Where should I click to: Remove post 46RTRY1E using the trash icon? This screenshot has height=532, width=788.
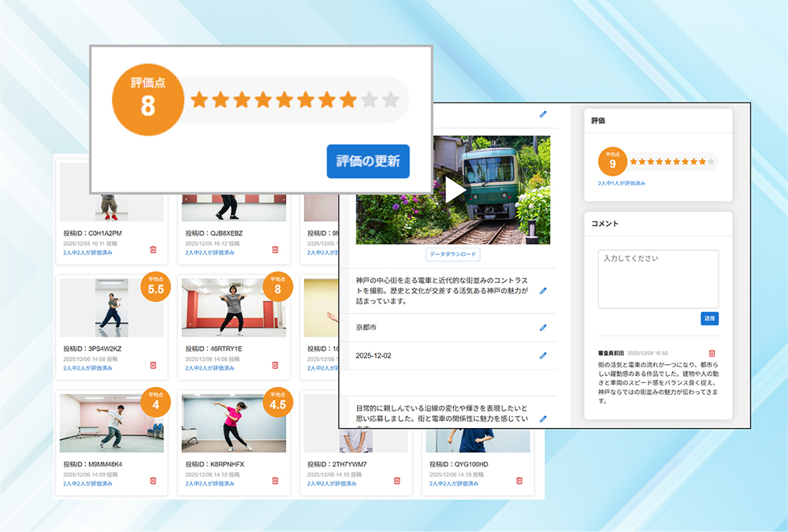[x=275, y=365]
